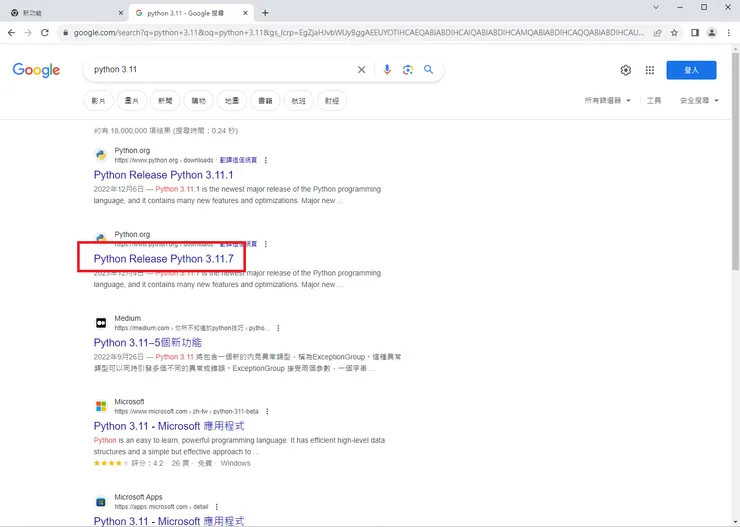Expand the 安全搜尋 SafeSearch dropdown

[699, 100]
